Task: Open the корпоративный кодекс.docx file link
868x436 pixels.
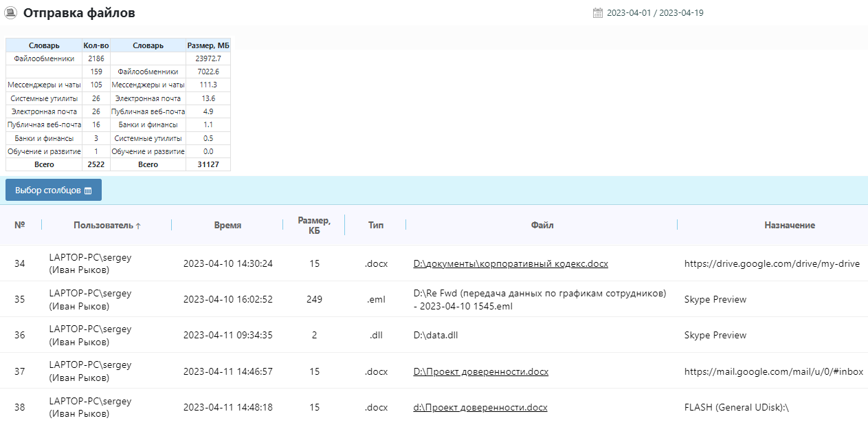Action: [511, 263]
